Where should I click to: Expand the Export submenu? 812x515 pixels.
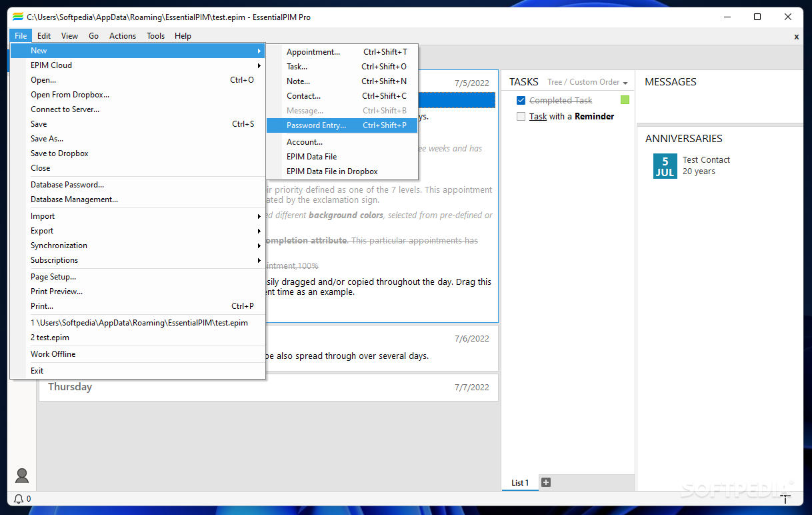[x=138, y=231]
